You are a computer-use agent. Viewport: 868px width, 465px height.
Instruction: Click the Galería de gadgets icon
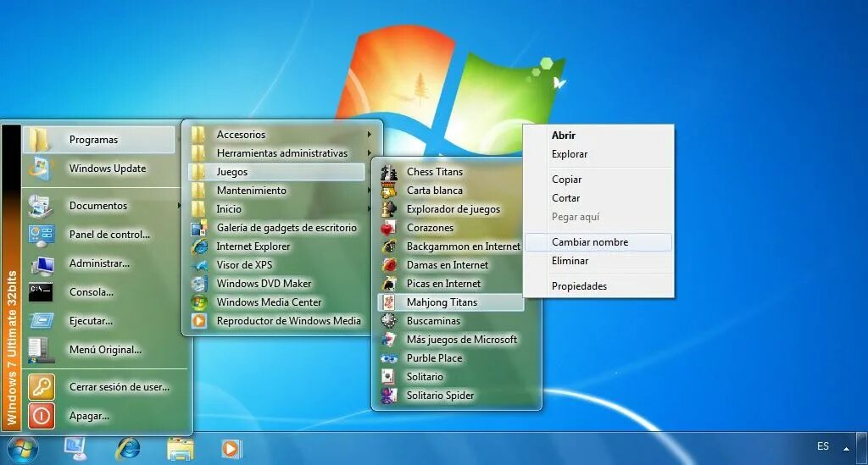point(199,228)
